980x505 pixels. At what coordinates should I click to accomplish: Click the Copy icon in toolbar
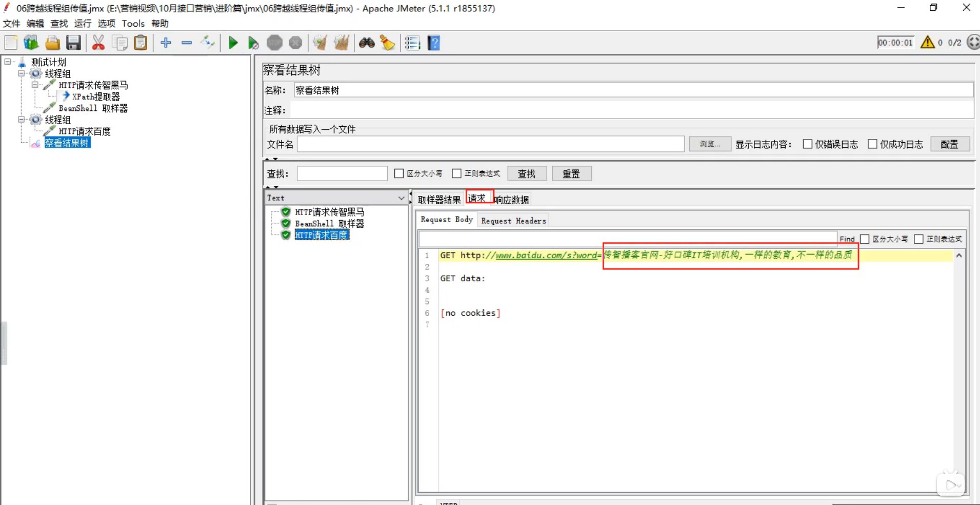[x=119, y=43]
